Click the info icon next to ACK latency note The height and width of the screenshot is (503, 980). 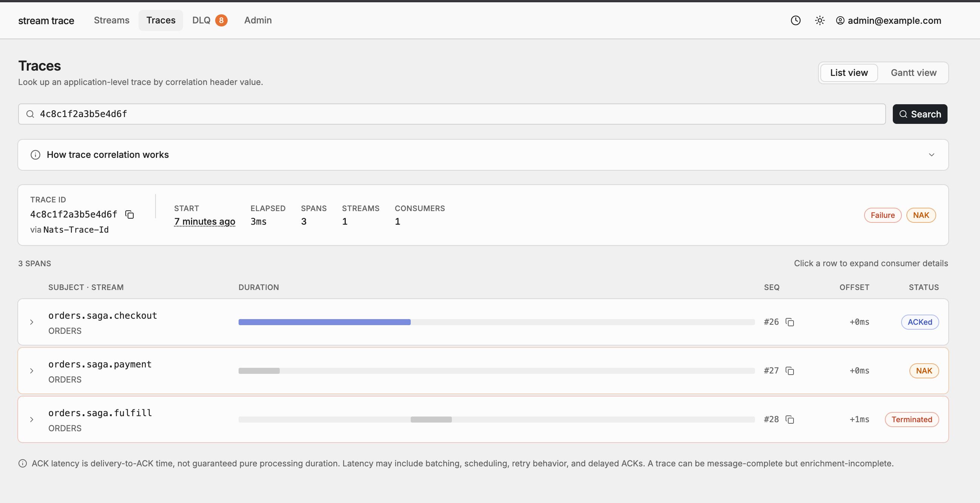click(x=23, y=463)
